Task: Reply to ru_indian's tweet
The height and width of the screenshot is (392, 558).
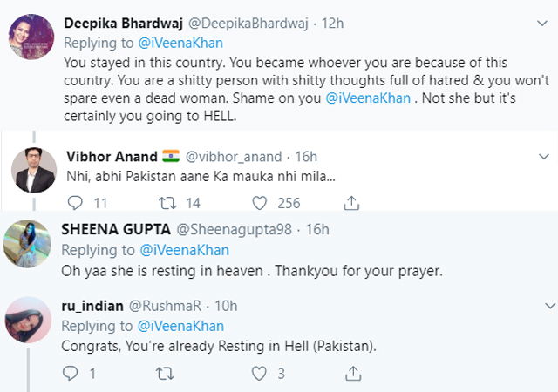Action: 70,374
